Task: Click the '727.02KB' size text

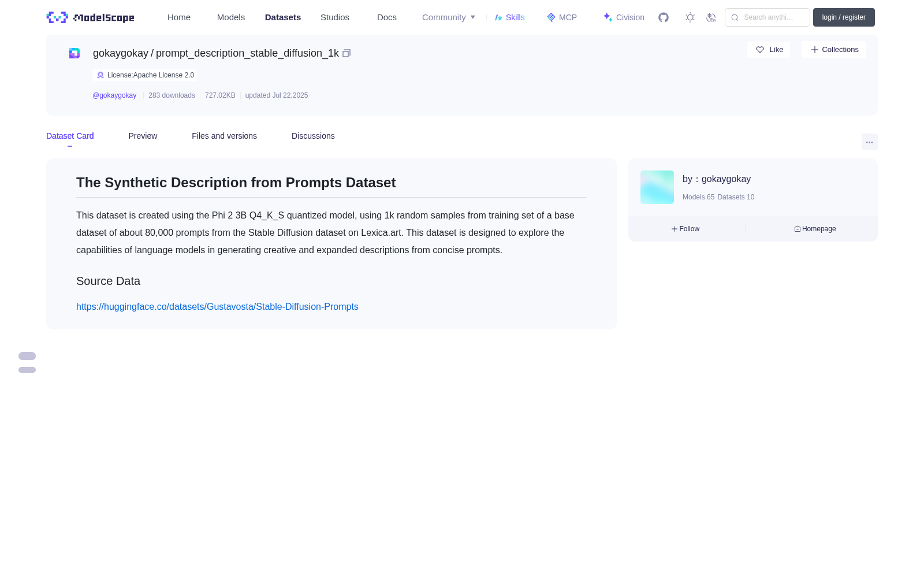Action: (220, 95)
